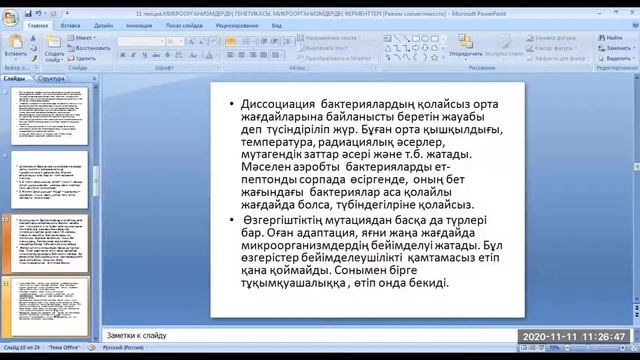Open the text columns option
The height and width of the screenshot is (360, 640).
[276, 55]
